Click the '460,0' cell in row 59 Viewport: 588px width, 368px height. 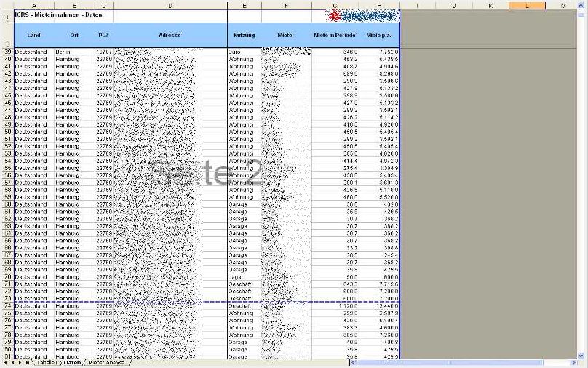click(x=335, y=197)
